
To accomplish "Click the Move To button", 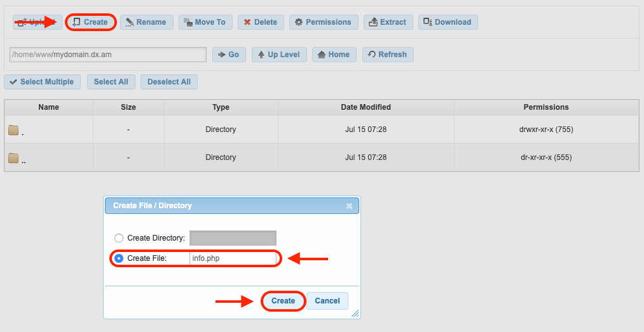I will [x=205, y=22].
